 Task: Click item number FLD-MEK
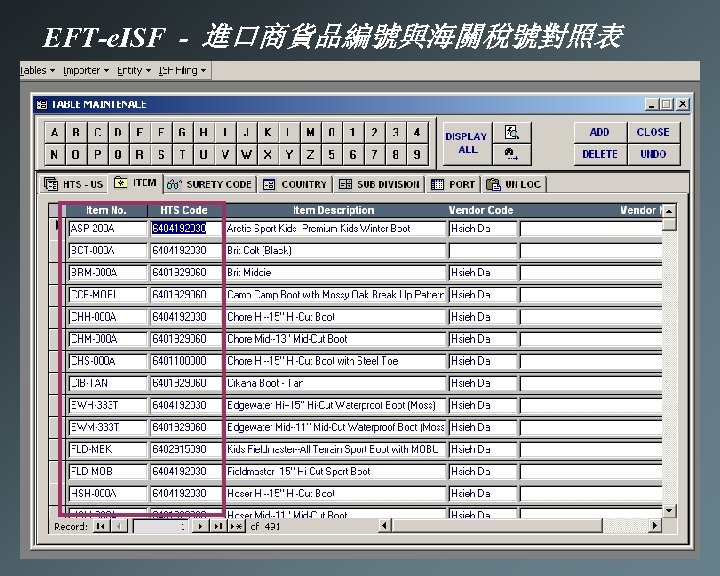pyautogui.click(x=107, y=449)
